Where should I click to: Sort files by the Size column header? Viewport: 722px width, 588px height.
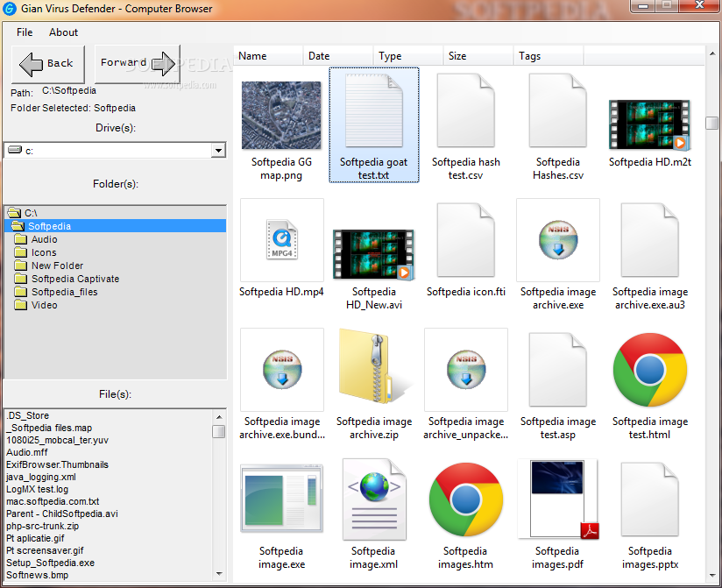(457, 56)
